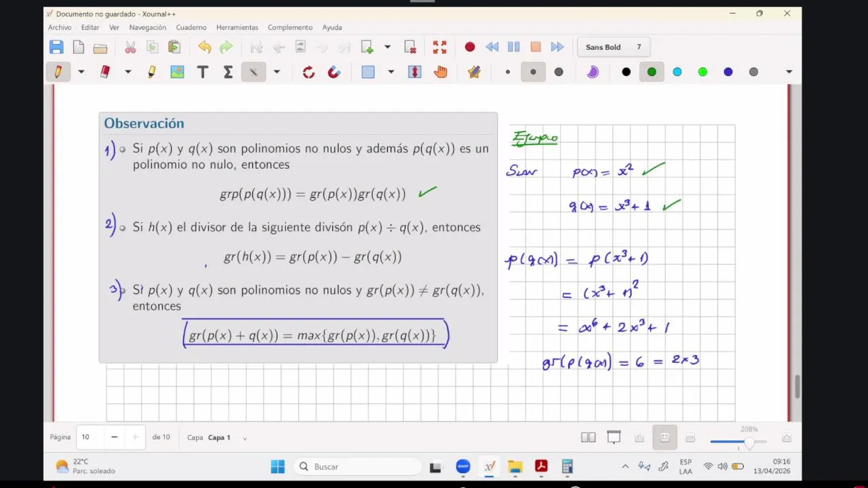Undo the last stroke

coord(204,47)
